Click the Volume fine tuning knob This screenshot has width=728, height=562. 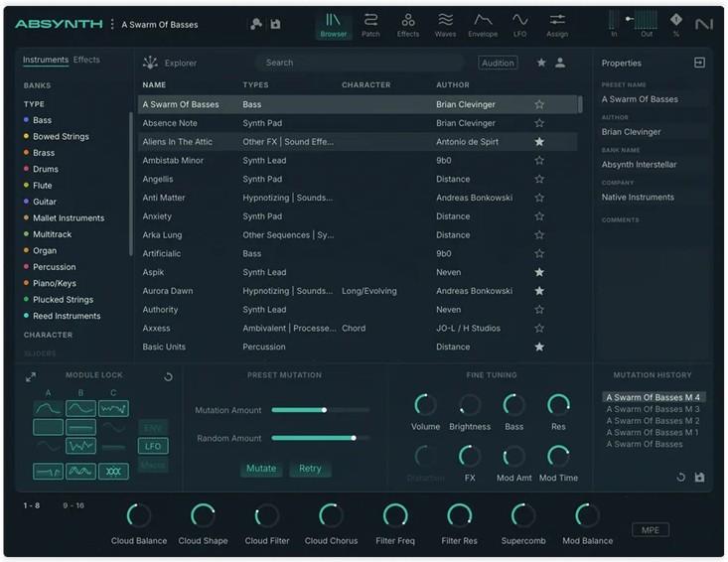[x=425, y=405]
